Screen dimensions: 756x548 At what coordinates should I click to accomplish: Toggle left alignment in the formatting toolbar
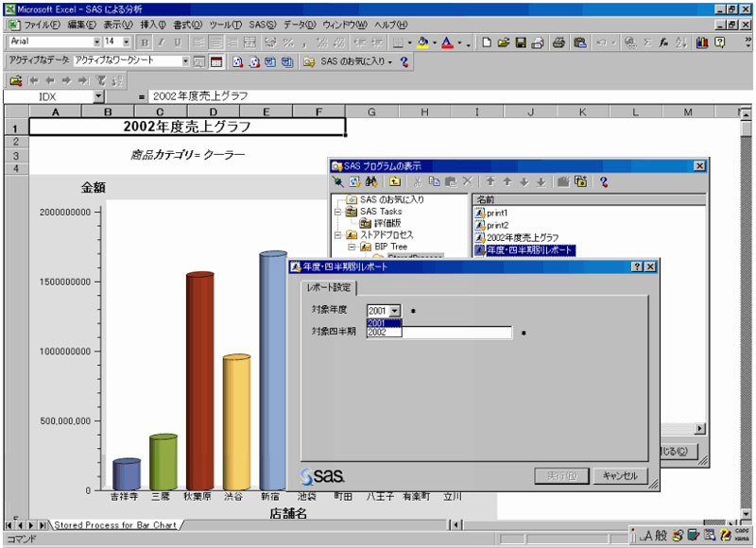point(198,43)
